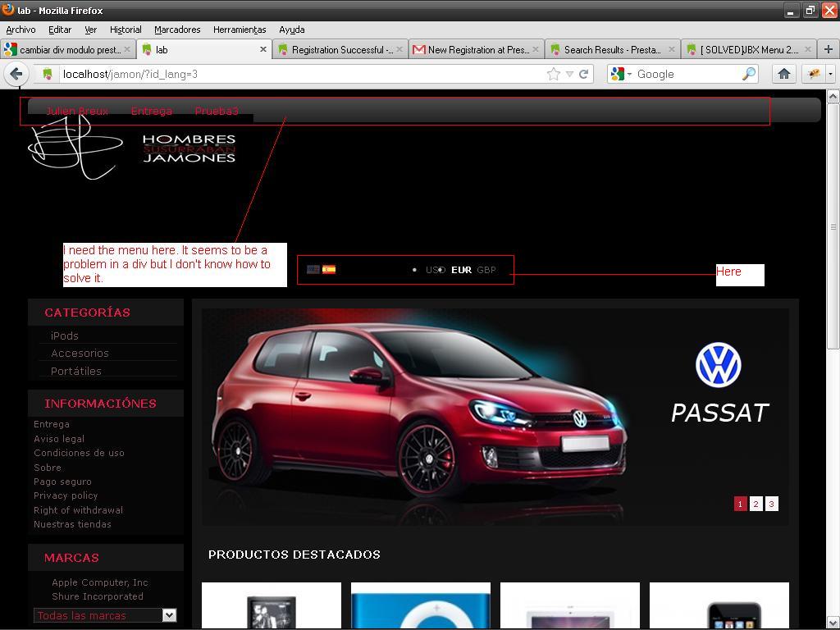Screen dimensions: 840x630
Task: Select the EUR currency
Action: click(461, 270)
